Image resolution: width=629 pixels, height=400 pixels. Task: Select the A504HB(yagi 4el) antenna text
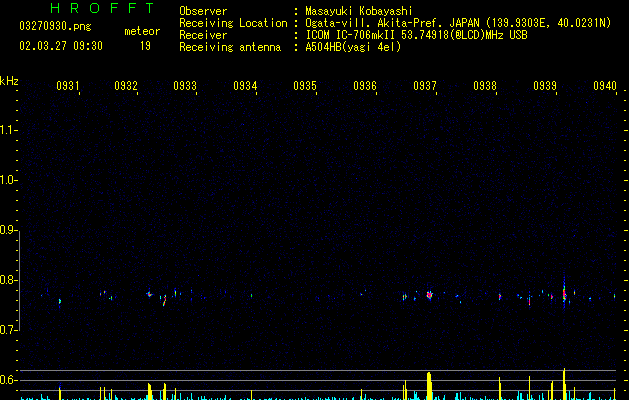(353, 47)
